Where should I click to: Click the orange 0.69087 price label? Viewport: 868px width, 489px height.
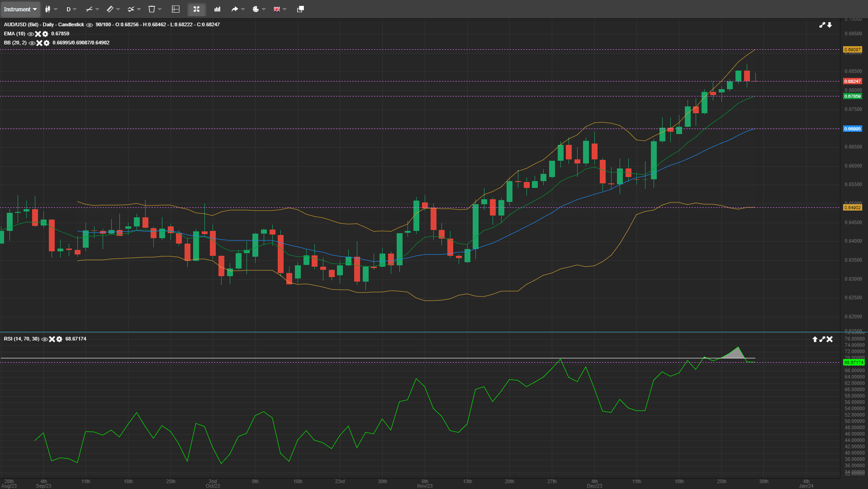pos(853,49)
